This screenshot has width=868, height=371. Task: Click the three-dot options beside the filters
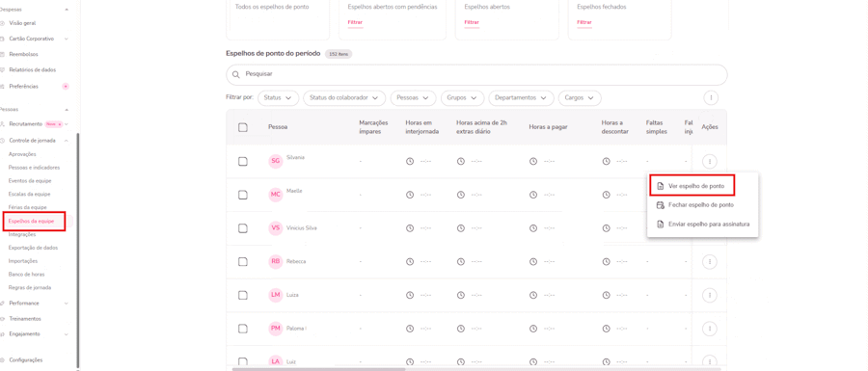click(x=710, y=98)
